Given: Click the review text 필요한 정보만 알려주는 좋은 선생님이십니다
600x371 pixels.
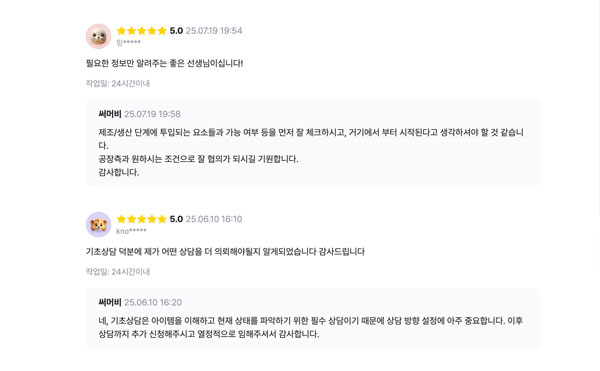Looking at the screenshot, I should pyautogui.click(x=165, y=63).
